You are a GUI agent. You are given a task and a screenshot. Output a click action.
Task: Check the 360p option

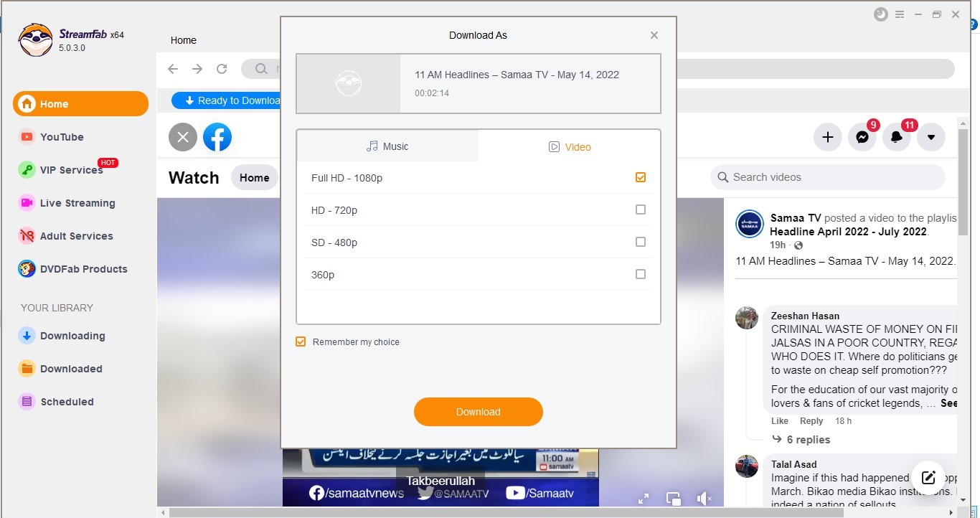click(641, 274)
